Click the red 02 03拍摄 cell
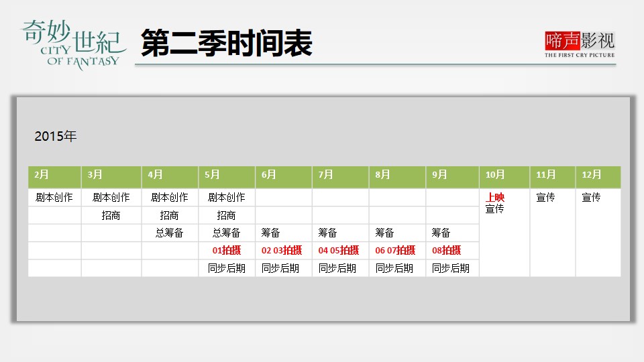644x362 pixels. (x=283, y=250)
